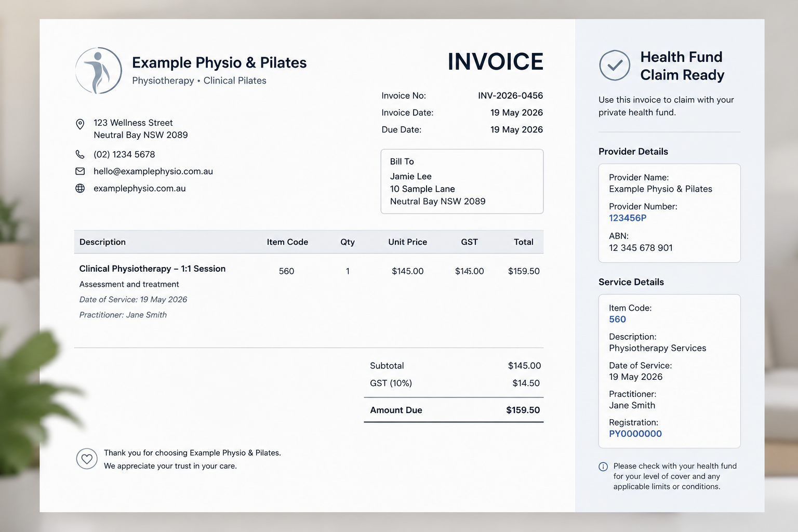Click the Physiotherapy • Clinical Pilates tagline
Screen dimensions: 798x532
click(199, 81)
